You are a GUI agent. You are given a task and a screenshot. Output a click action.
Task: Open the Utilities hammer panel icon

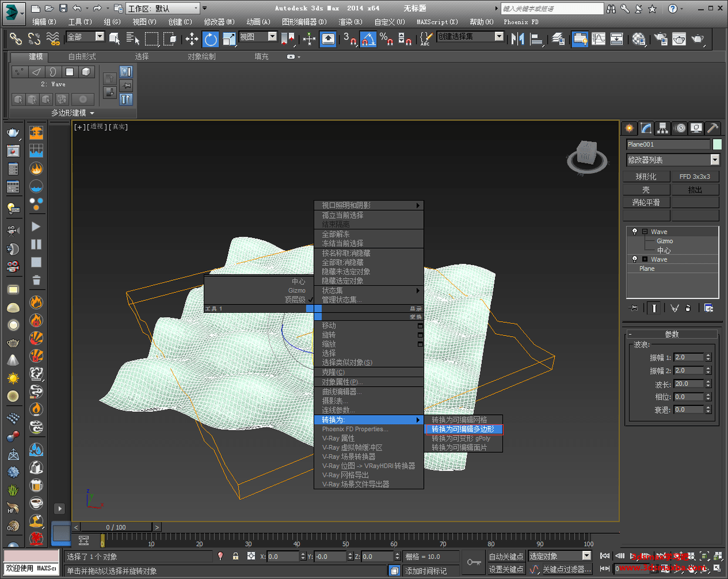pos(713,128)
